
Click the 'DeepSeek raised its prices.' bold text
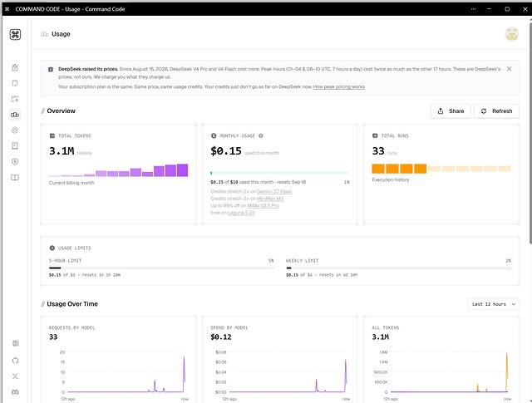click(88, 69)
